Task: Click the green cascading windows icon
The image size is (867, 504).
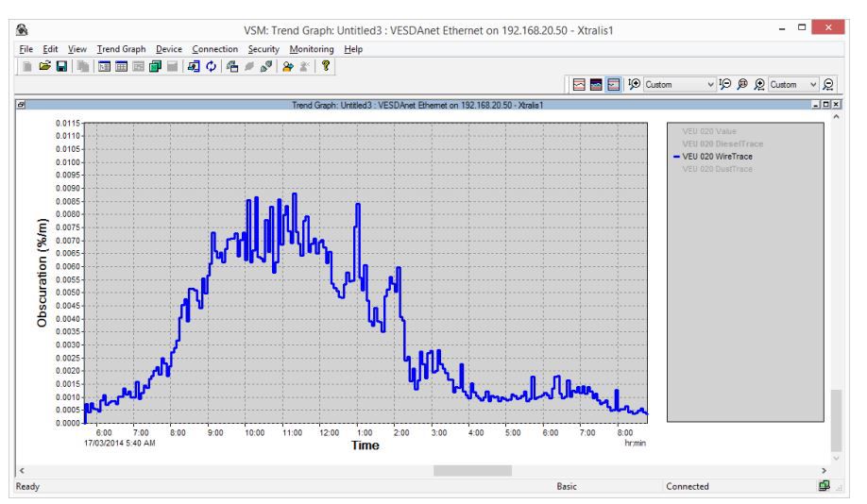Action: (156, 67)
